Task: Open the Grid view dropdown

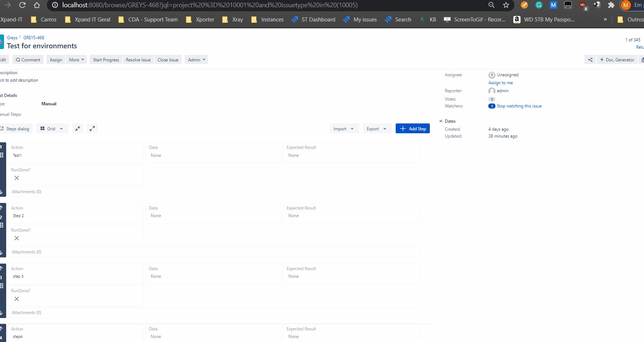Action: pyautogui.click(x=52, y=129)
